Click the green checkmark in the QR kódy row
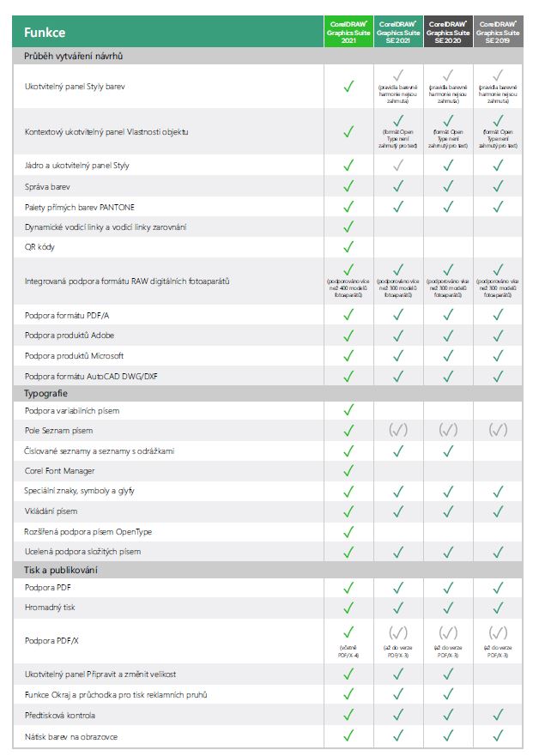Image resolution: width=539 pixels, height=756 pixels. point(348,247)
